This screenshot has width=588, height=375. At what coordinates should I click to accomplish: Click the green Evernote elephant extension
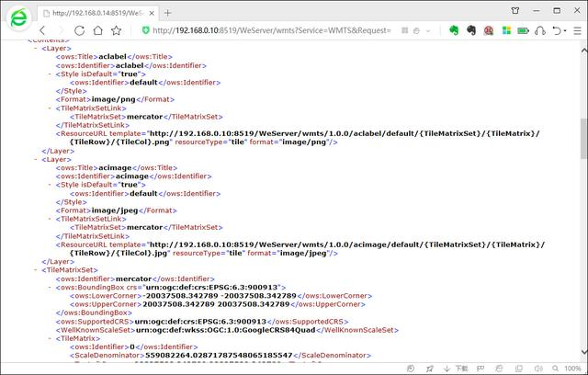point(454,30)
